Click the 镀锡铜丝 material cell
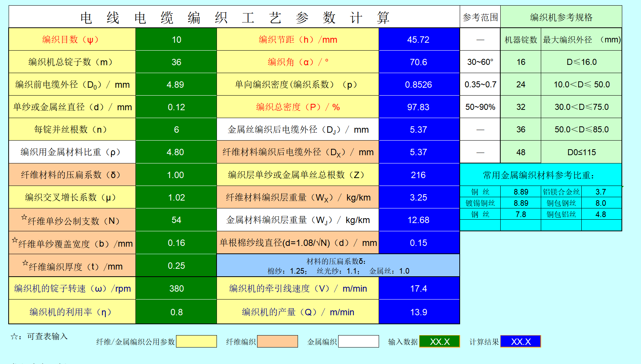Viewport: 641px width, 364px height. click(480, 203)
